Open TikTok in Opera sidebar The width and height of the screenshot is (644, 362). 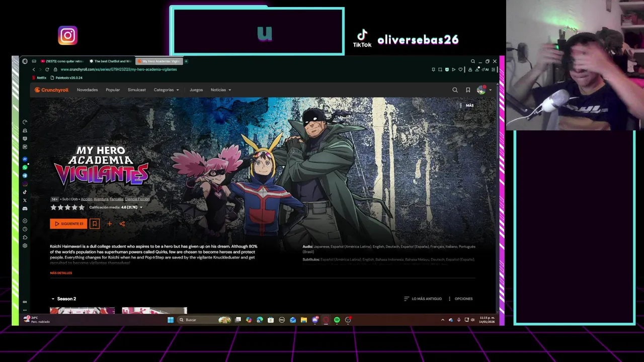click(25, 192)
